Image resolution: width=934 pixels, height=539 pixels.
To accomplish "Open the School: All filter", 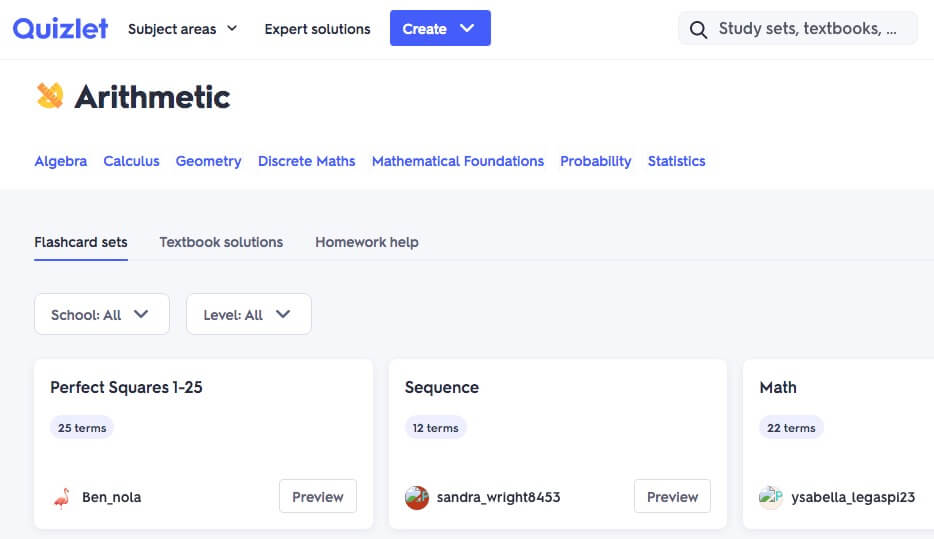I will [101, 314].
